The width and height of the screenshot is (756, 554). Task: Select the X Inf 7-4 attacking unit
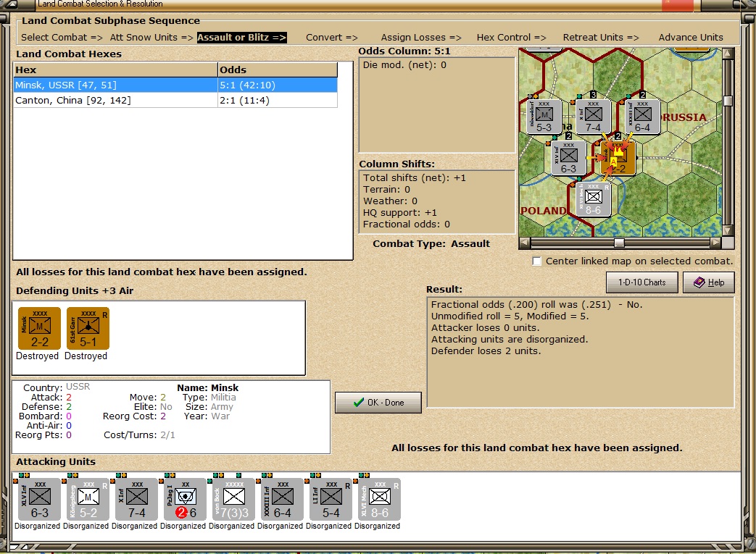(x=137, y=499)
